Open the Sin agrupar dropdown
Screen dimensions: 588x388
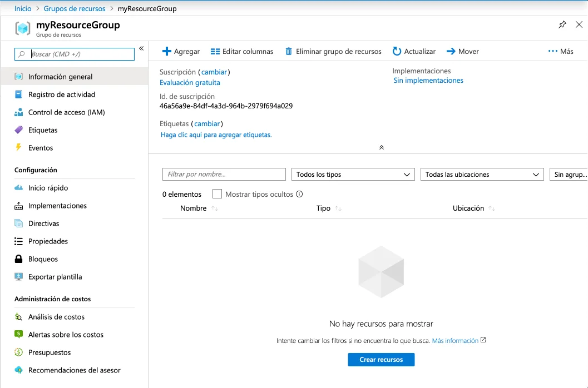tap(569, 175)
